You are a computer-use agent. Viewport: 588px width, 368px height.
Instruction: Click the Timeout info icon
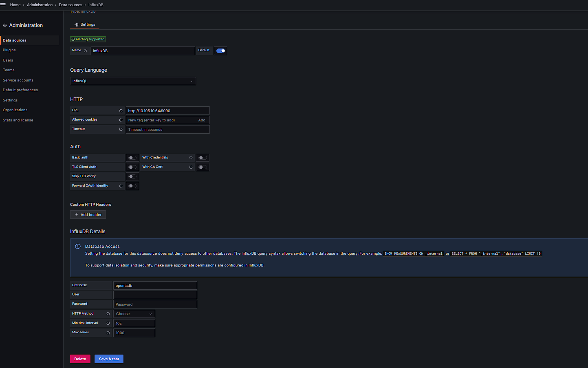click(121, 129)
